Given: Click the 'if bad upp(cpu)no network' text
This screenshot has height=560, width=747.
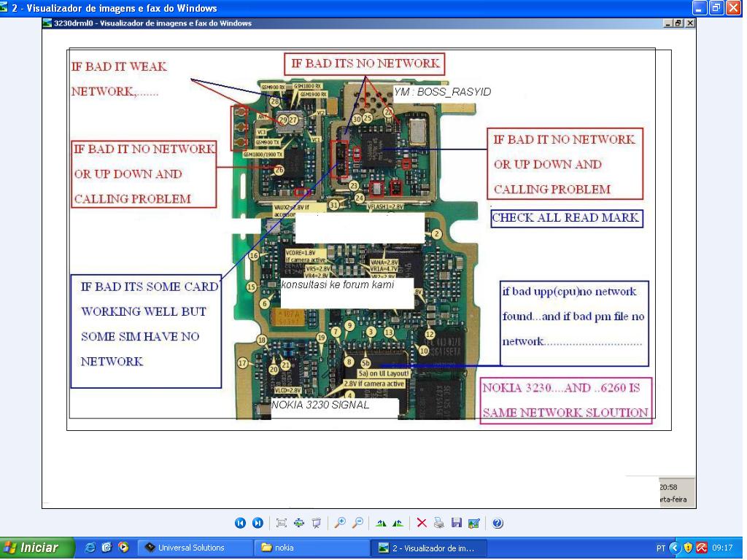Looking at the screenshot, I should tap(569, 292).
